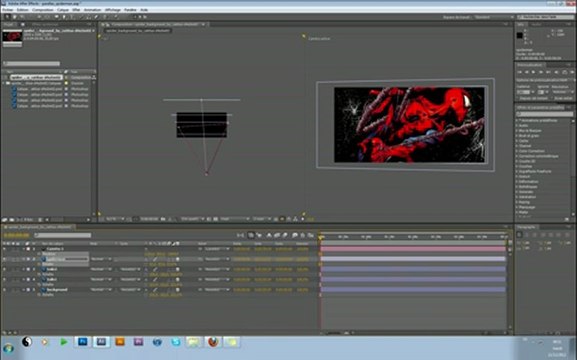Open the view layout dropdown in viewer
577x360 pixels.
click(x=262, y=219)
